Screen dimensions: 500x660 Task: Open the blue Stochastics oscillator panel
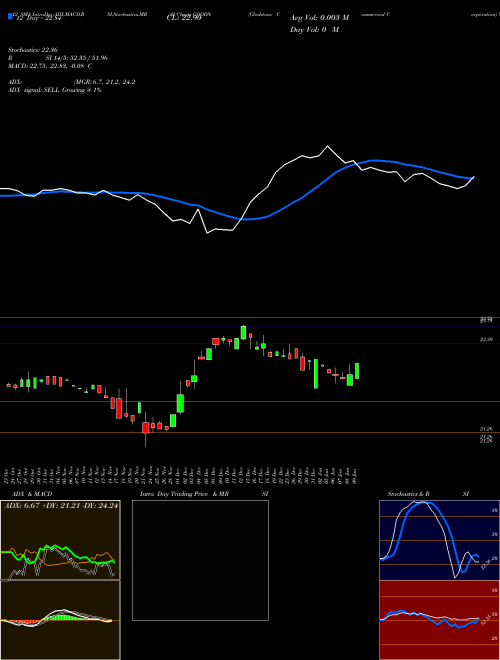tap(439, 540)
